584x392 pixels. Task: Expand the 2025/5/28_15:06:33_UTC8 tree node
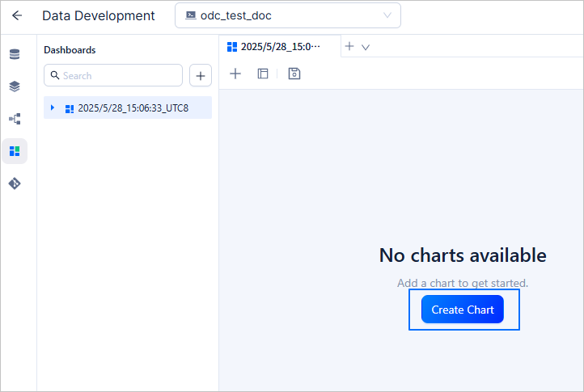[x=53, y=107]
